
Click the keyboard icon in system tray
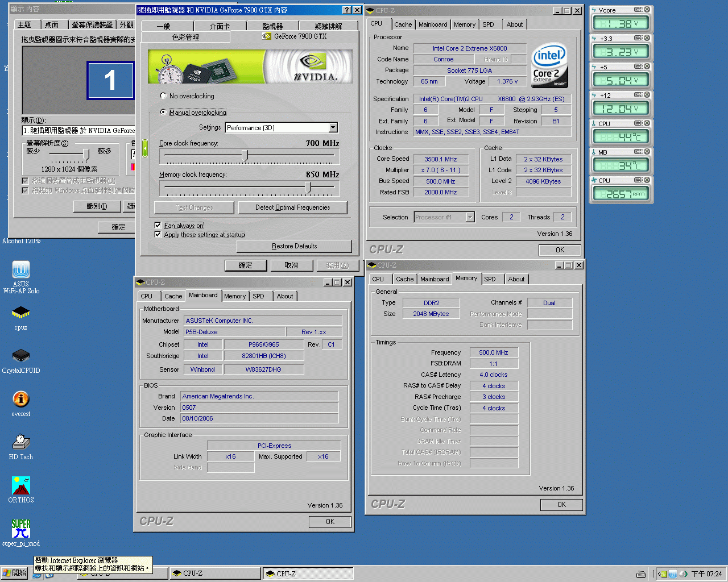click(641, 574)
